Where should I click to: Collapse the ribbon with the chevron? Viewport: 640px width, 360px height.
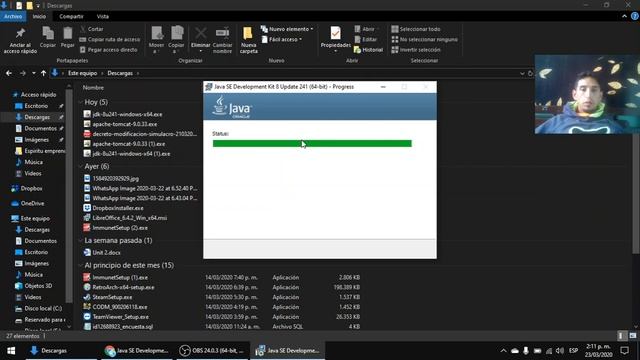(624, 16)
